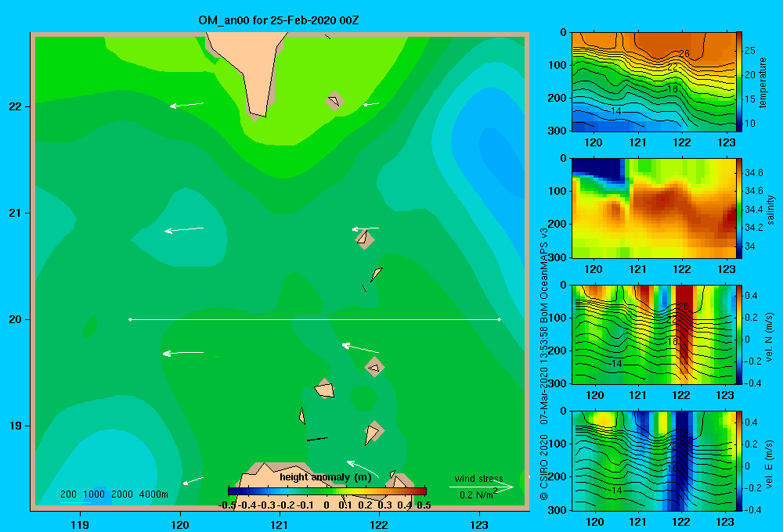The image size is (783, 532).
Task: Click the height anomaly color bar
Action: point(327,491)
